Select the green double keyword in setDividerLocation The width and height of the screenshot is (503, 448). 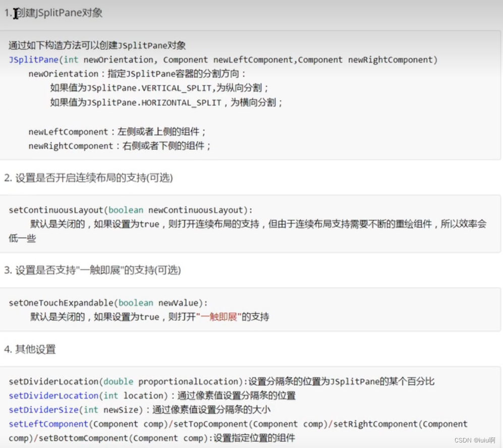pos(118,381)
